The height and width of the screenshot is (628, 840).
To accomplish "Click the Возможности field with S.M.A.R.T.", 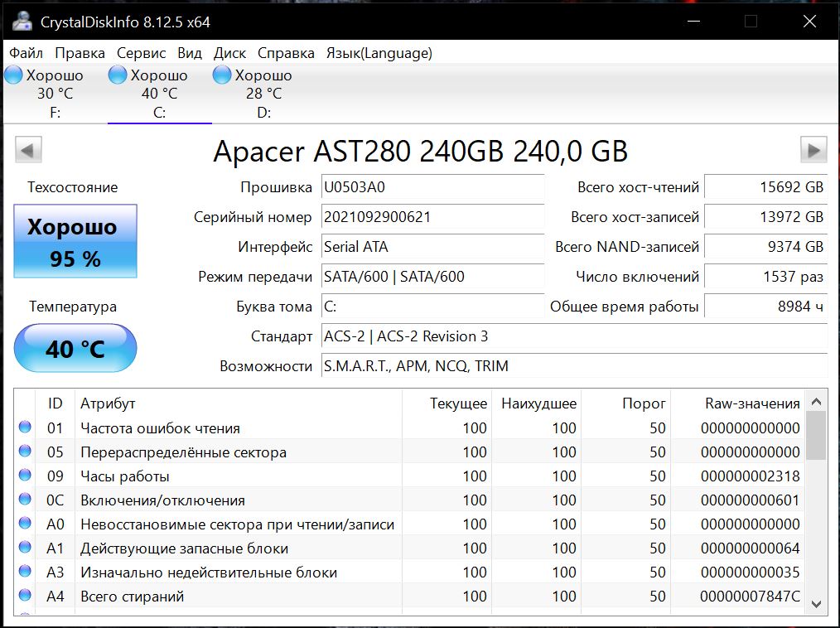I will (x=574, y=366).
